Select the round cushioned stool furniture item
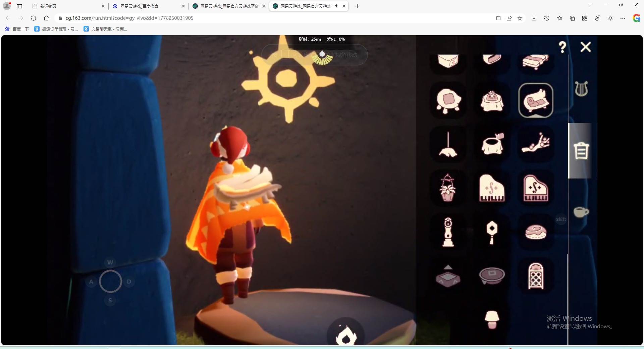 448,101
